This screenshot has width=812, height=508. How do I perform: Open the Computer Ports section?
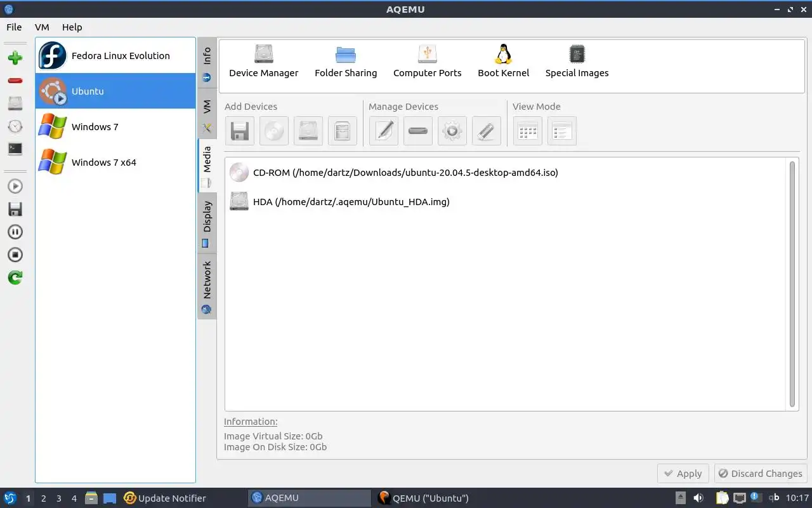(428, 62)
